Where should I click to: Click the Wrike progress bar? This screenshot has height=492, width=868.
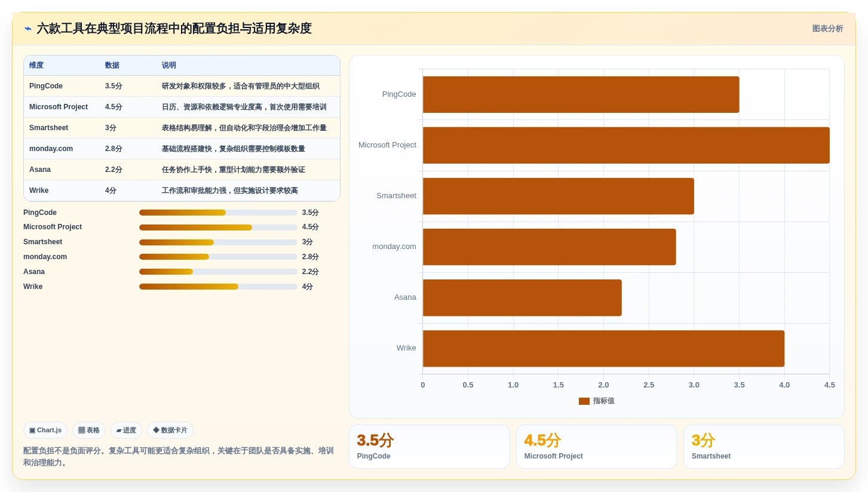[x=218, y=287]
